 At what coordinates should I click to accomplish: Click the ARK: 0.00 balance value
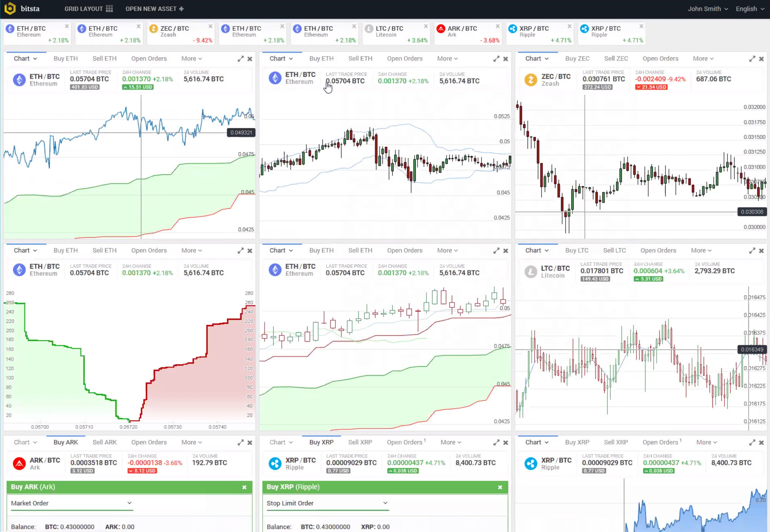click(120, 527)
